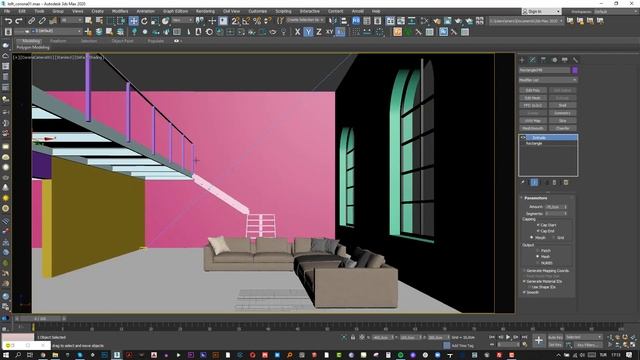Screen dimensions: 640x360
Task: Toggle Cap End checkbox
Action: tap(538, 231)
